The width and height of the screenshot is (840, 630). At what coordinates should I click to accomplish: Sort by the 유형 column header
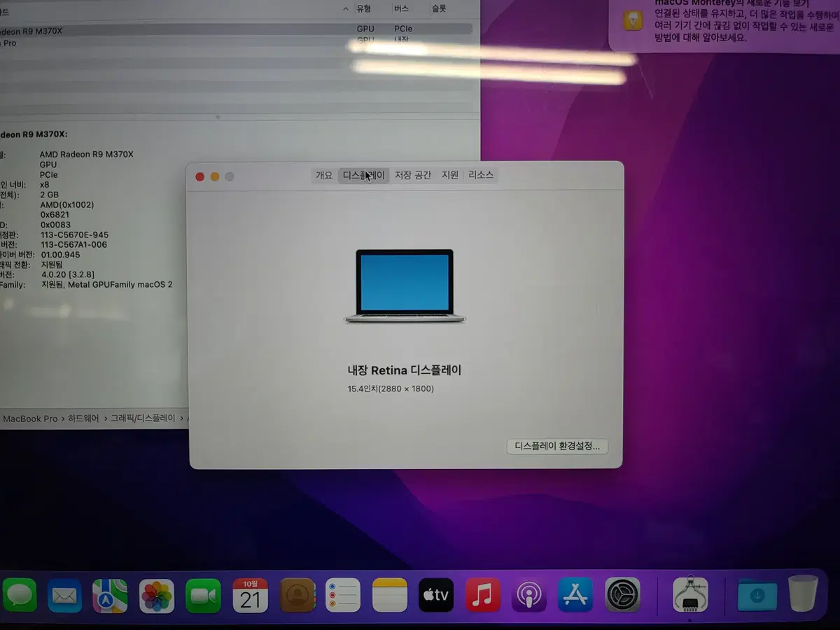(x=363, y=9)
